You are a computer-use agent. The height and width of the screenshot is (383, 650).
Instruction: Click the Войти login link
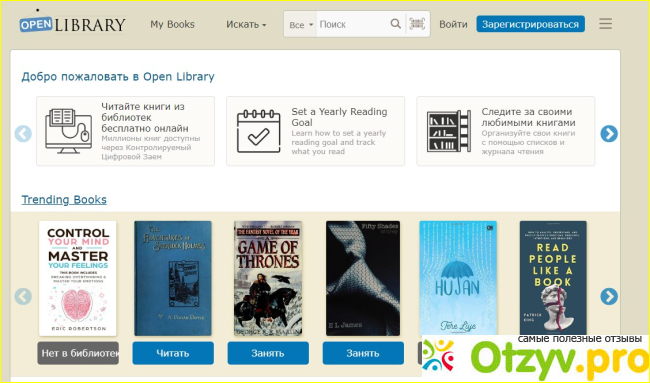[x=453, y=24]
